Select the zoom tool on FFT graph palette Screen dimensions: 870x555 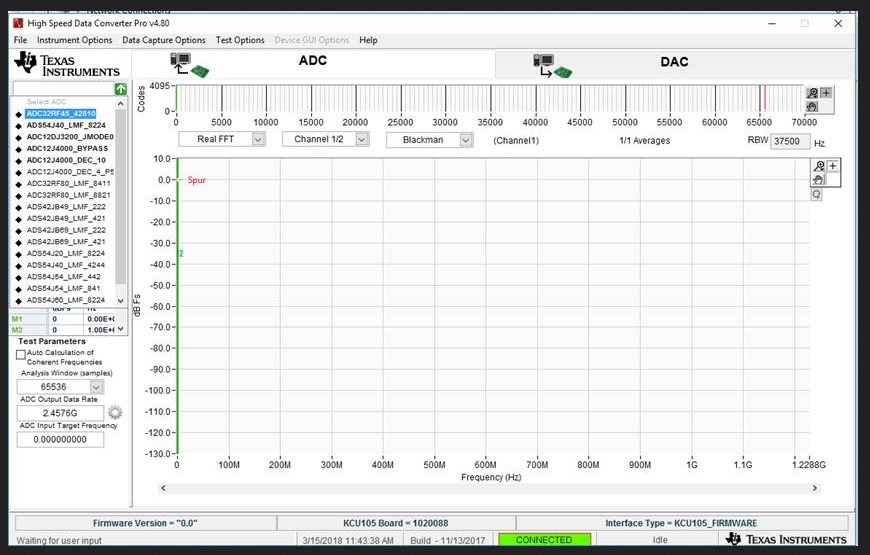click(820, 166)
